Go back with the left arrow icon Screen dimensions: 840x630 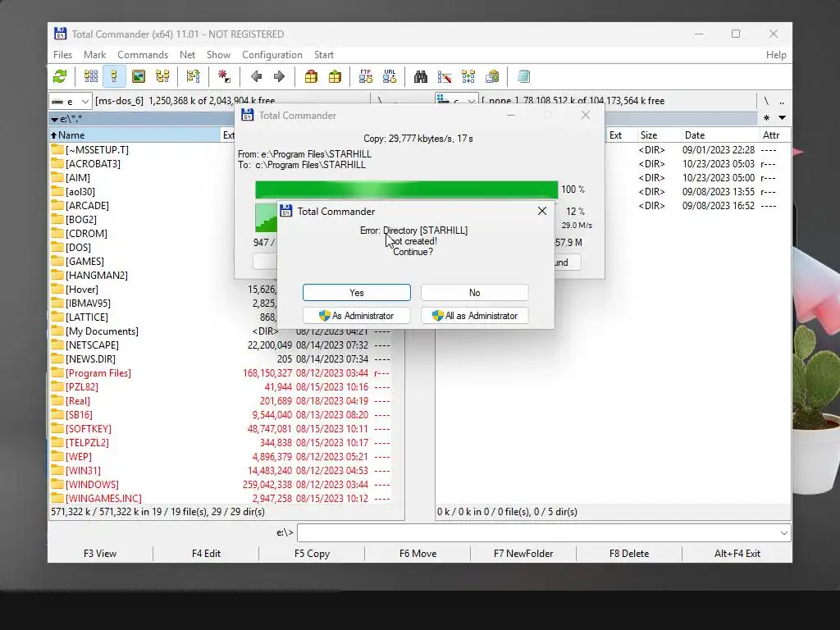pos(256,76)
